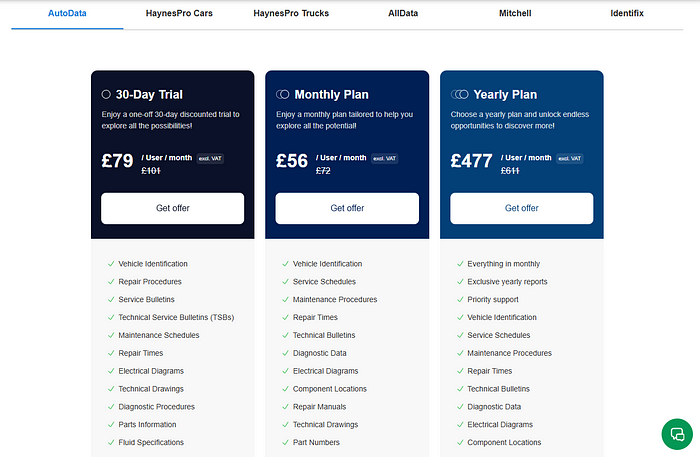Image resolution: width=700 pixels, height=457 pixels.
Task: Click the double-circle icon beside Monthly Plan
Action: (283, 94)
